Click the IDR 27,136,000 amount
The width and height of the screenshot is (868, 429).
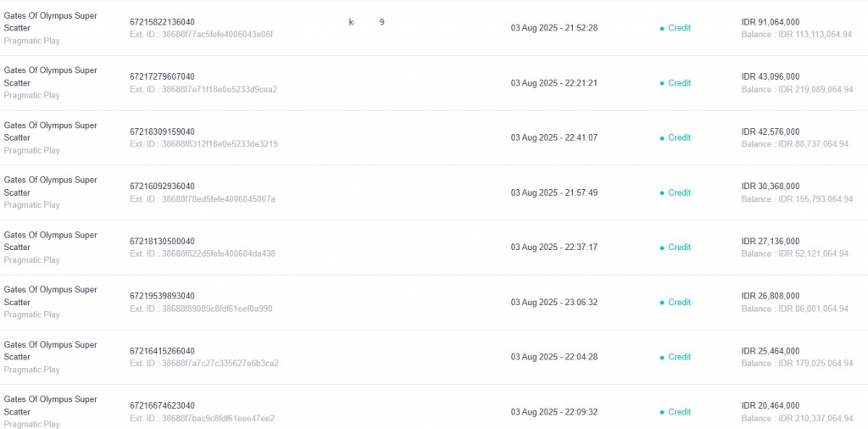click(770, 242)
